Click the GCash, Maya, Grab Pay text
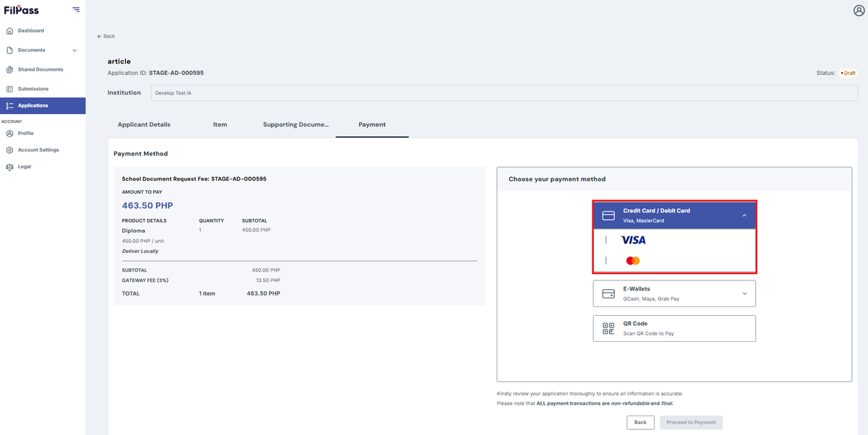The width and height of the screenshot is (868, 435). point(651,298)
